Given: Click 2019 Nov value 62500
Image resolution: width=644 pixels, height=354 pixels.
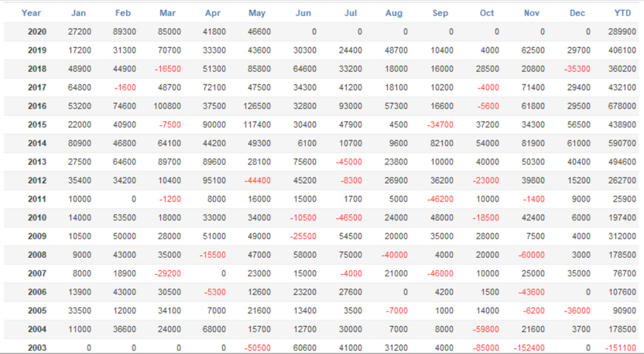Looking at the screenshot, I should click(x=533, y=50).
